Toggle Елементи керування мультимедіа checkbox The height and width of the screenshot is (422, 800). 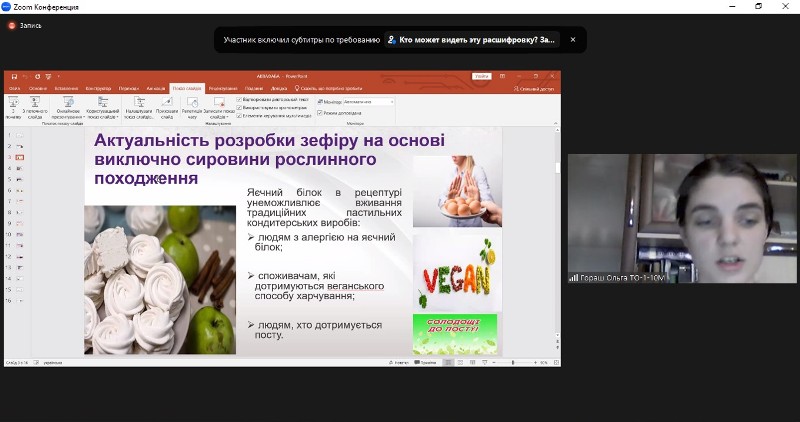240,116
